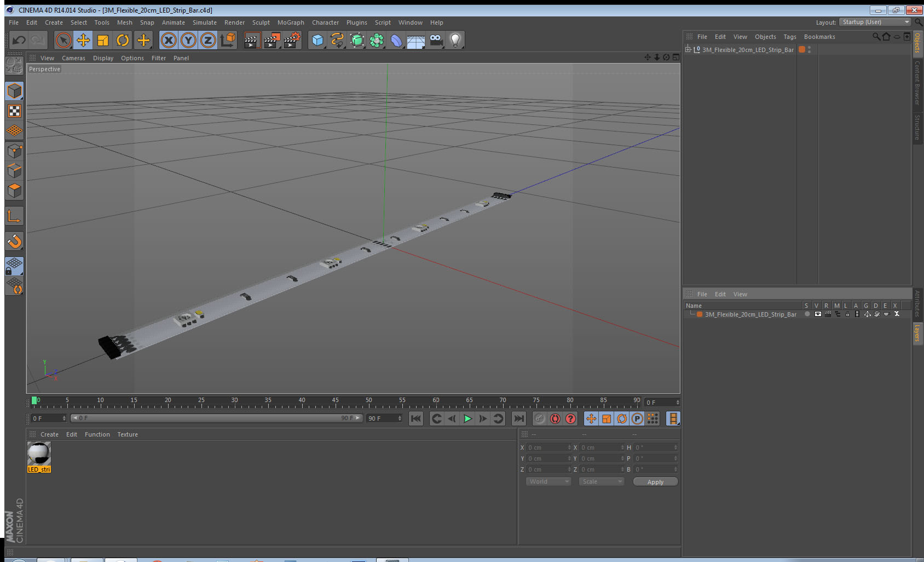Open the Structure side tab

917,127
